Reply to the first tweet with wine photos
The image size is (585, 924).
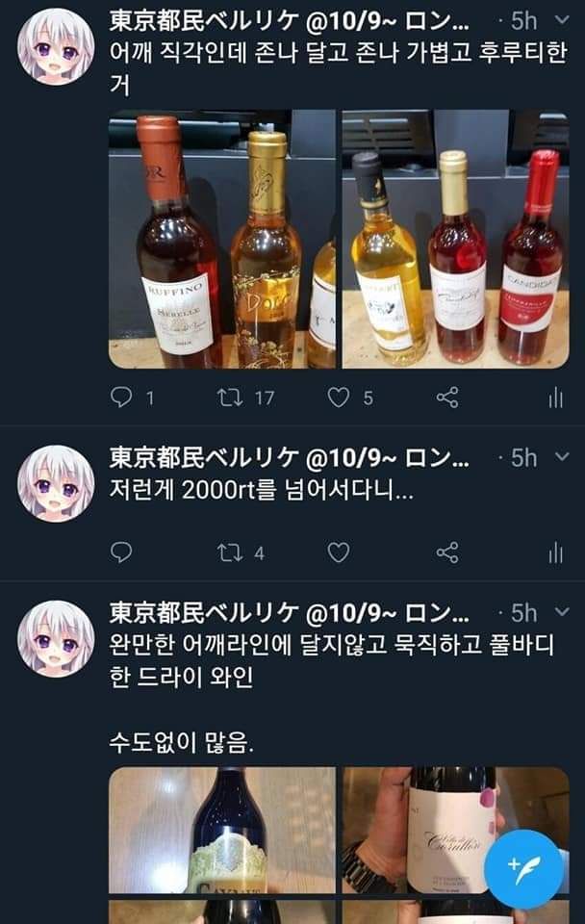pyautogui.click(x=121, y=398)
